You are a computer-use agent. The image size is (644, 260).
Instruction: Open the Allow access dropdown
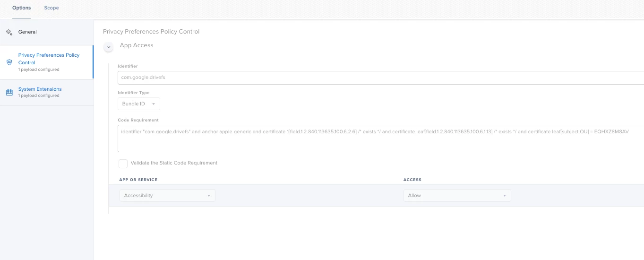(457, 195)
